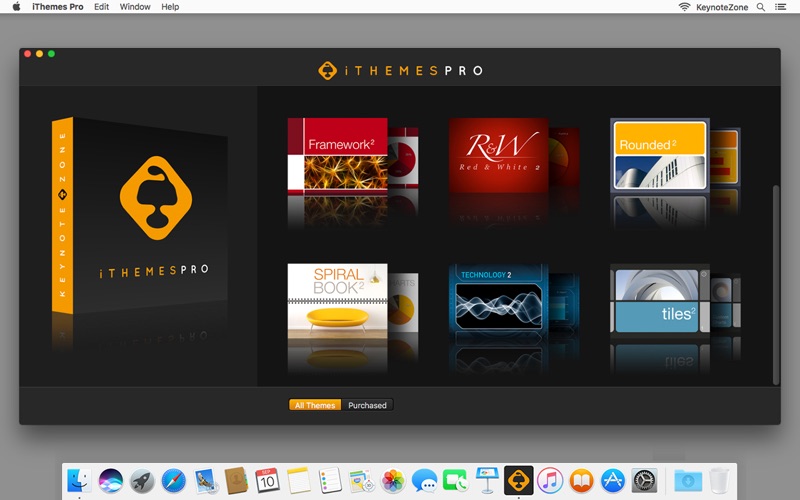This screenshot has height=500, width=800.
Task: Open the Edit menu
Action: [x=102, y=7]
